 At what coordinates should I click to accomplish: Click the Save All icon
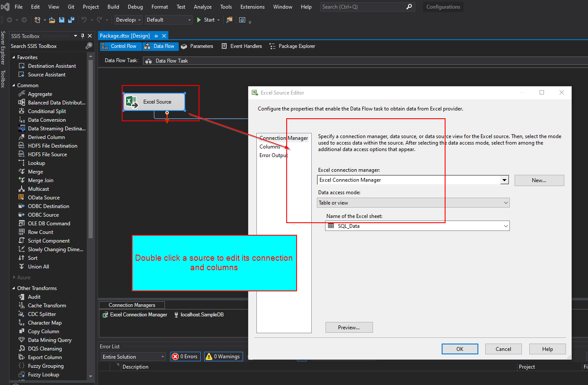click(71, 20)
